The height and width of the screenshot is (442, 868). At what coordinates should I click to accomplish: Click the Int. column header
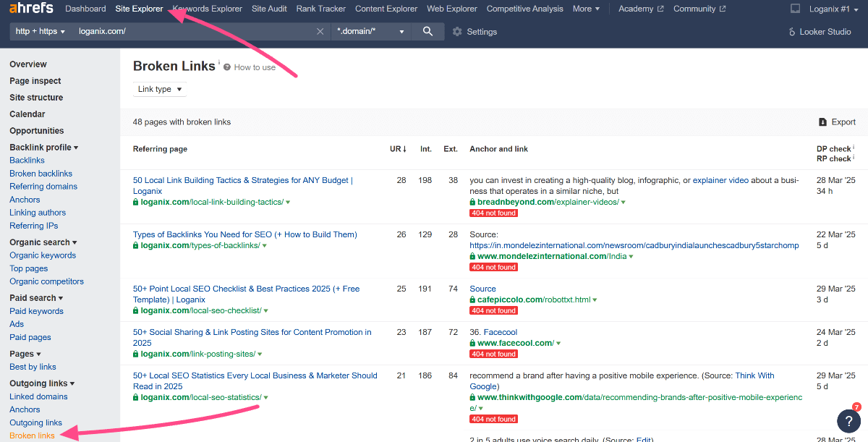tap(426, 149)
